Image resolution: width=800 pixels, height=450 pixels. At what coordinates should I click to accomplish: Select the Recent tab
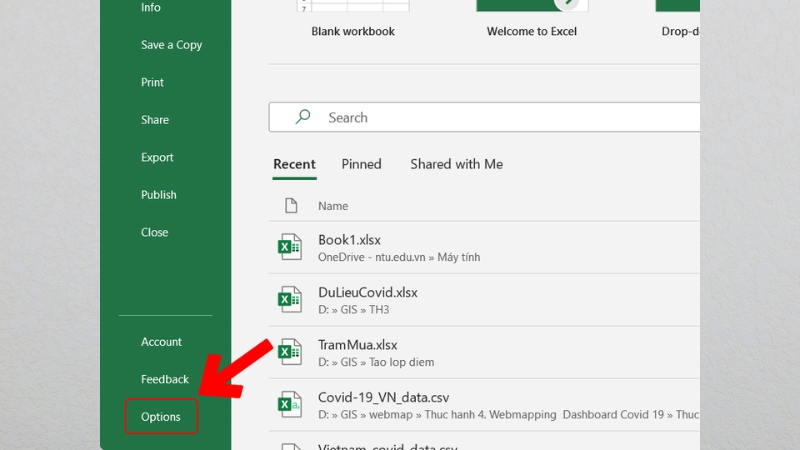pyautogui.click(x=294, y=164)
